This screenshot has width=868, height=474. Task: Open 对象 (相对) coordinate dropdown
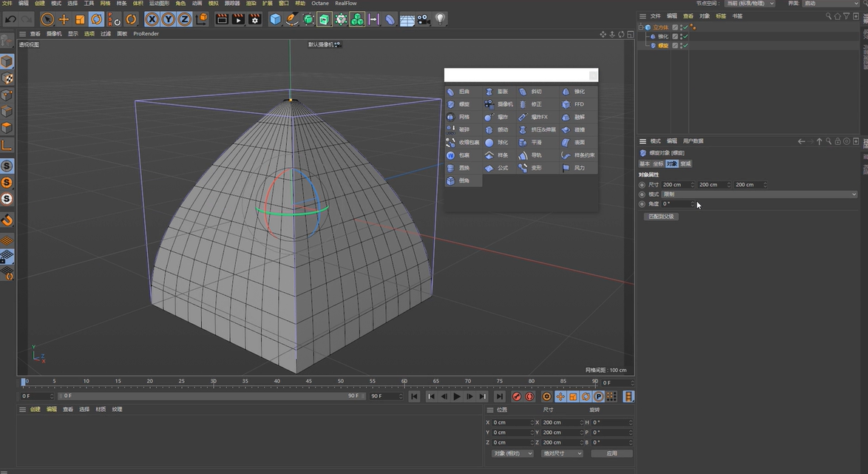tap(512, 453)
